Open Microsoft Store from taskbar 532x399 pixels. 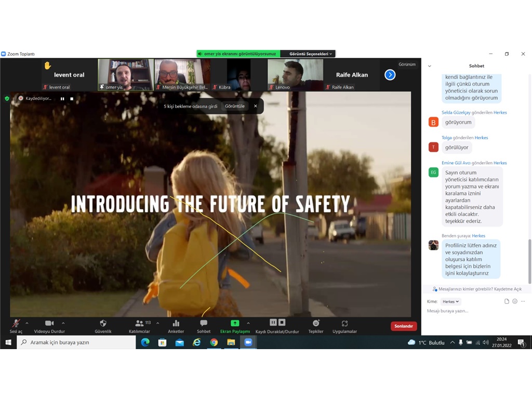[x=162, y=342]
